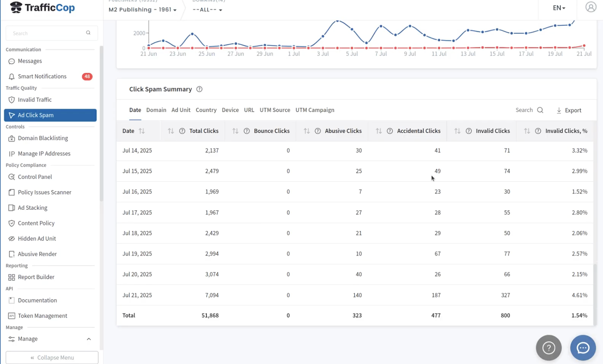Open the TrafficCop logo home link
This screenshot has width=603, height=364.
[42, 7]
